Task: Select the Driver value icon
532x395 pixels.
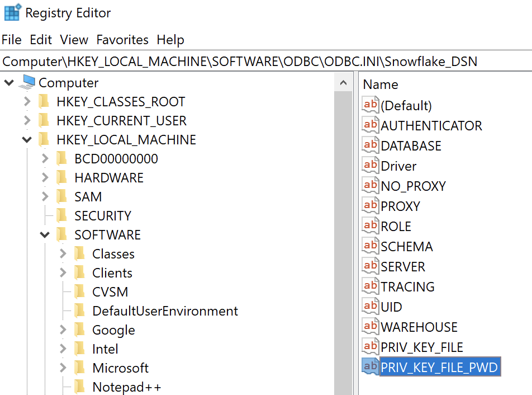Action: coord(370,166)
